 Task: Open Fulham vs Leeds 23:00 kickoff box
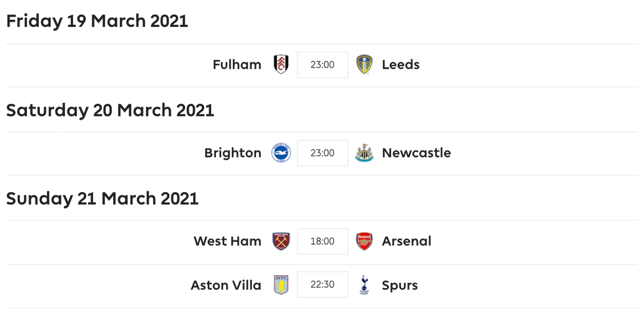pyautogui.click(x=322, y=65)
